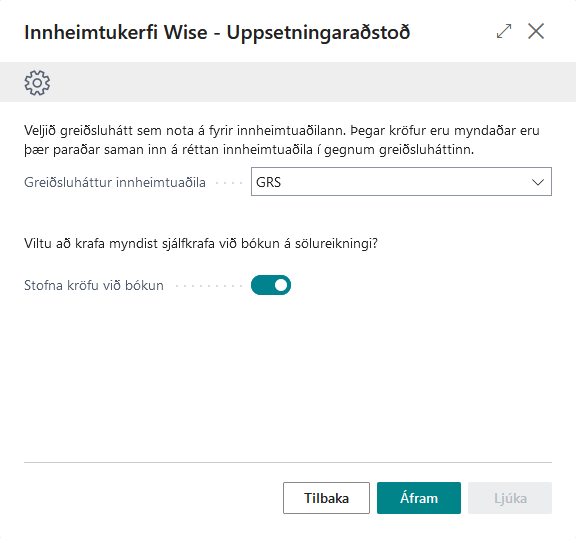Image resolution: width=576 pixels, height=538 pixels.
Task: Click the Stofna kröfu við bókun label
Action: point(94,285)
